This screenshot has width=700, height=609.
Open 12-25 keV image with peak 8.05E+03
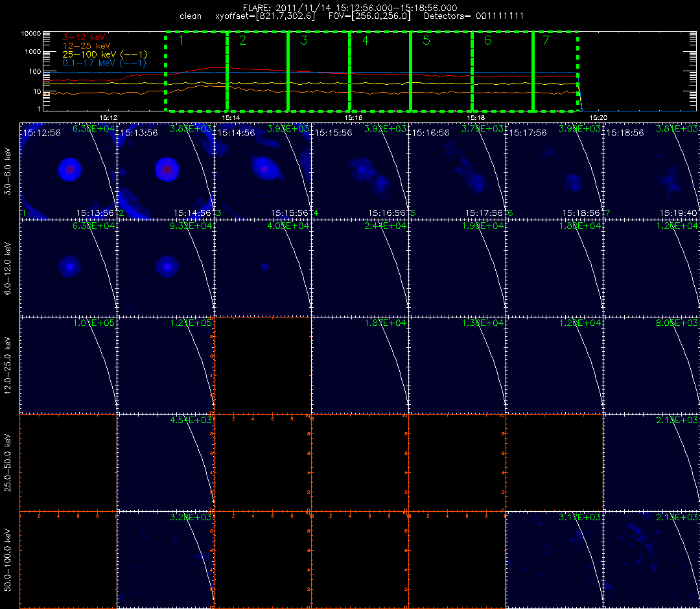652,365
